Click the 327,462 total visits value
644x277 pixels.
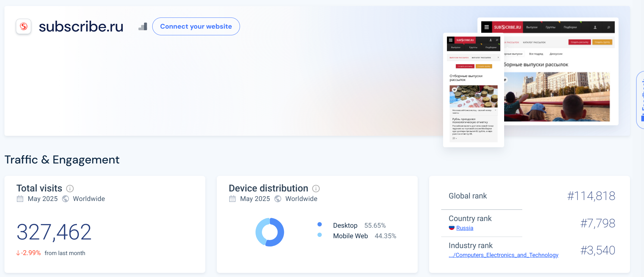[54, 232]
